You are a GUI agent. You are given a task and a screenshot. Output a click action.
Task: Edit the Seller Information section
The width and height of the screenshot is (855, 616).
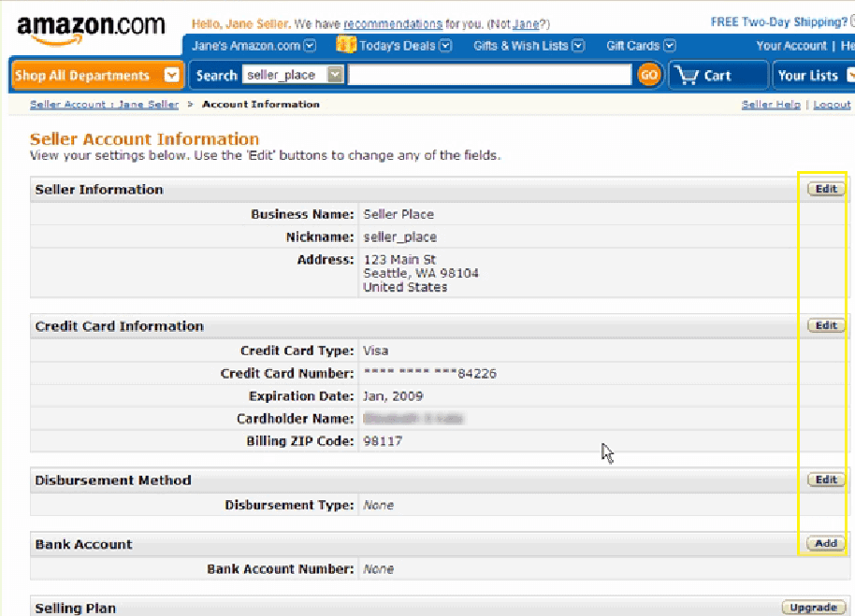[826, 189]
